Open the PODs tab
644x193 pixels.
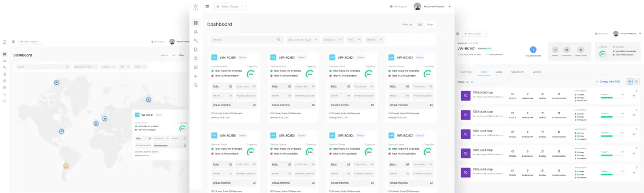point(483,71)
